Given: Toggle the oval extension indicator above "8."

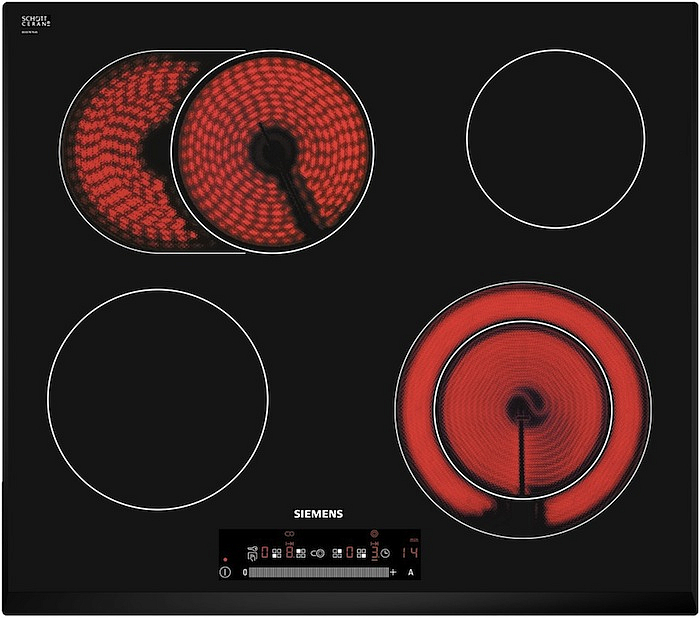Looking at the screenshot, I should click(x=288, y=533).
